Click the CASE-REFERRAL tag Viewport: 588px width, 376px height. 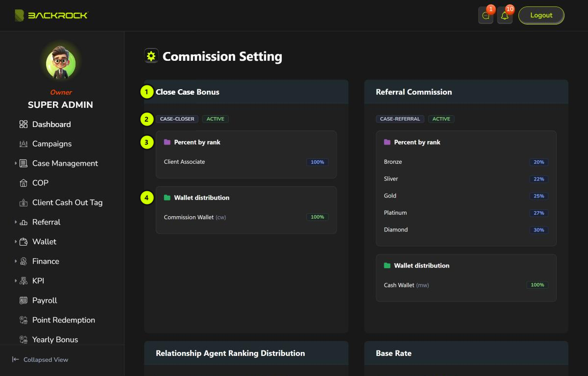click(400, 119)
